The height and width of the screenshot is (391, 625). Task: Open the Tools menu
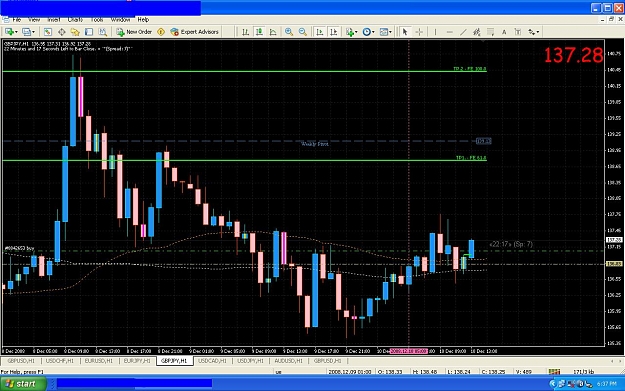pos(97,19)
